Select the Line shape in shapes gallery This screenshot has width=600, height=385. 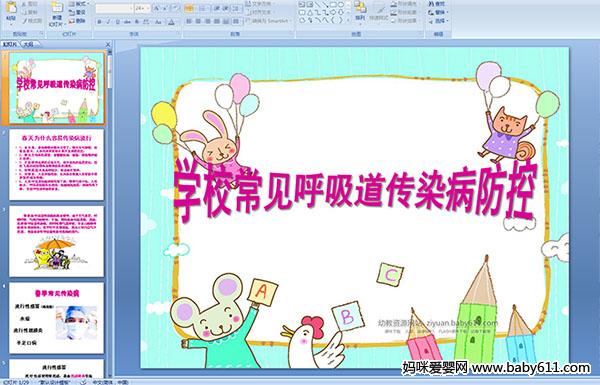(318, 5)
